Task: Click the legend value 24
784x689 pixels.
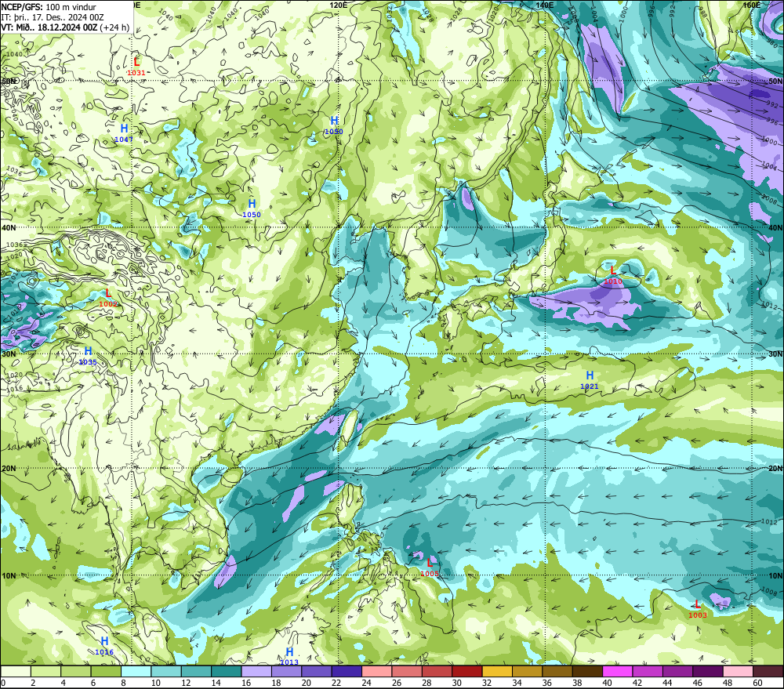Action: 366,683
